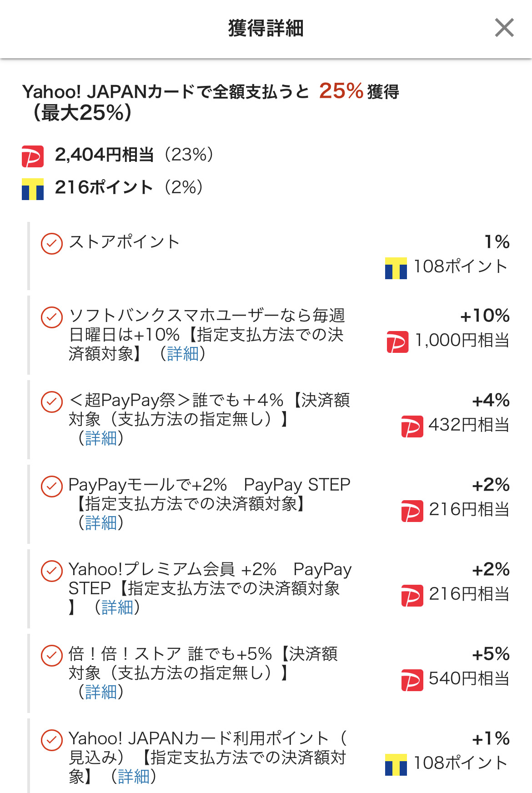This screenshot has width=532, height=793.
Task: Open 詳細 link for 超PayPay祭 +4%
Action: 101,438
